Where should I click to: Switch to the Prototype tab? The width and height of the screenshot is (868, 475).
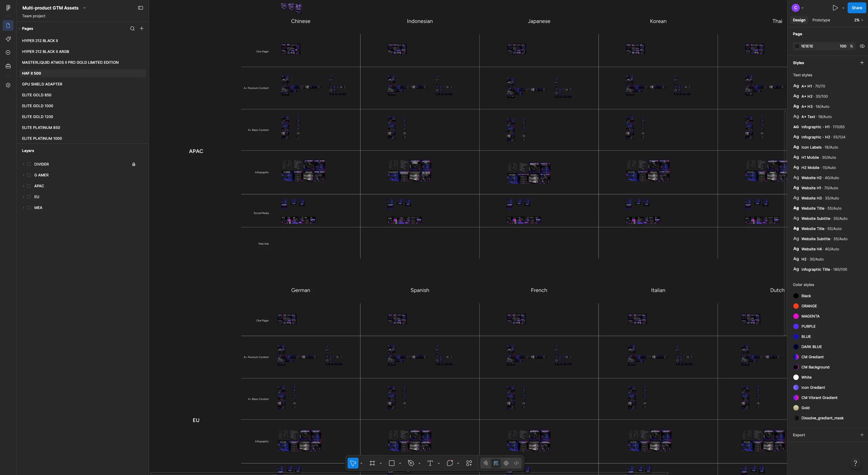(x=821, y=20)
